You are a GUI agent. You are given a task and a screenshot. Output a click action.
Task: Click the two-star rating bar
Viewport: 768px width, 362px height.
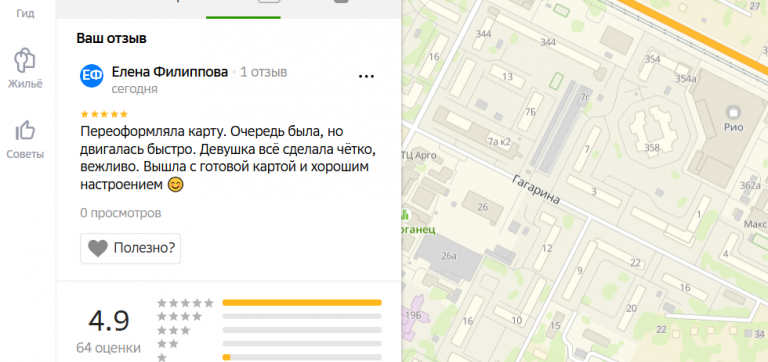click(x=302, y=344)
